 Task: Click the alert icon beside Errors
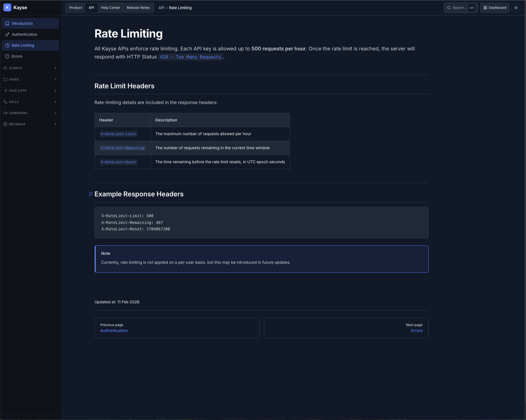coord(7,56)
